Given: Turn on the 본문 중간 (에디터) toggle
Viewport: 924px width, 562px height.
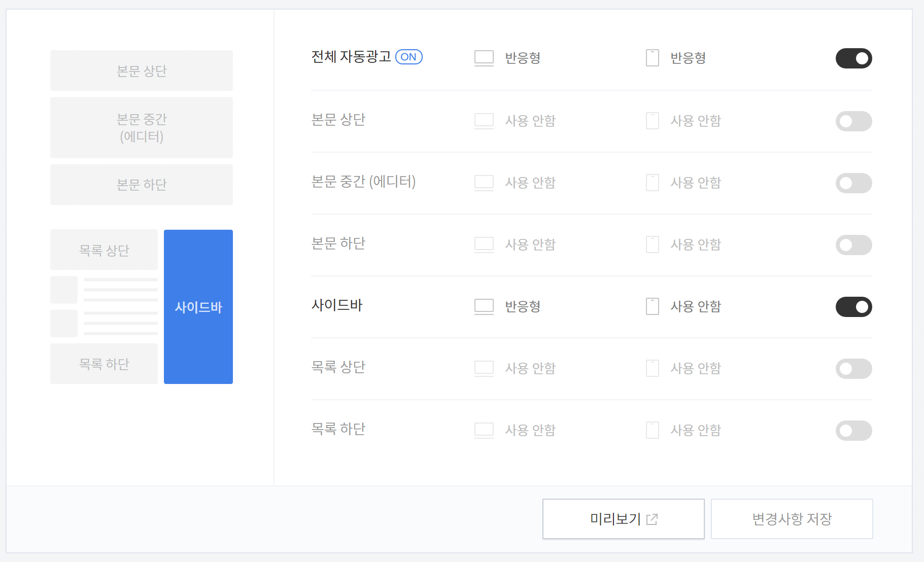Looking at the screenshot, I should (854, 183).
